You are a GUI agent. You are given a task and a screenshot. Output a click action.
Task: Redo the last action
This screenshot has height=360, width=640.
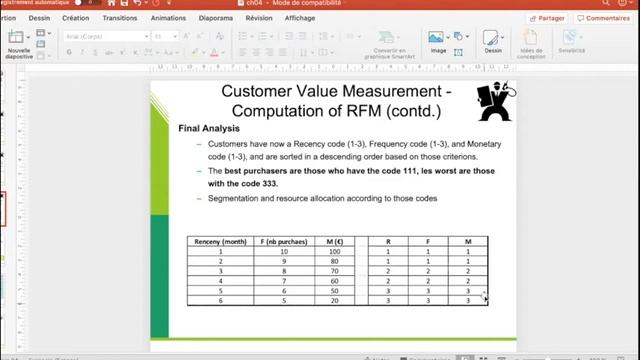[156, 3]
